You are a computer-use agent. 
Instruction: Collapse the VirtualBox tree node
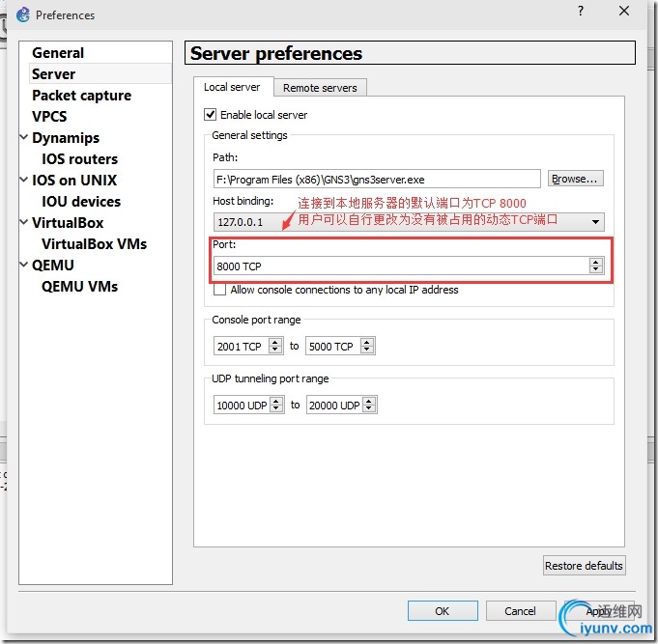pyautogui.click(x=24, y=222)
